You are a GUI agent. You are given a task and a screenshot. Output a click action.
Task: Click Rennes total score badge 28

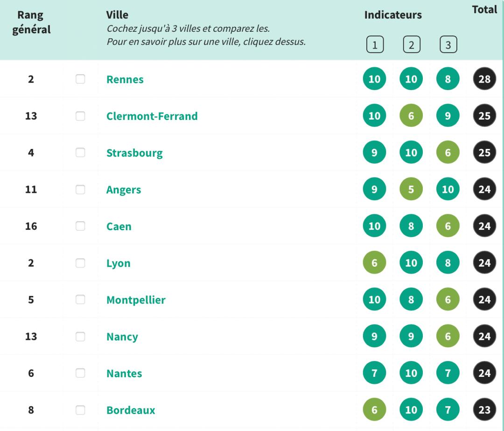pyautogui.click(x=484, y=79)
